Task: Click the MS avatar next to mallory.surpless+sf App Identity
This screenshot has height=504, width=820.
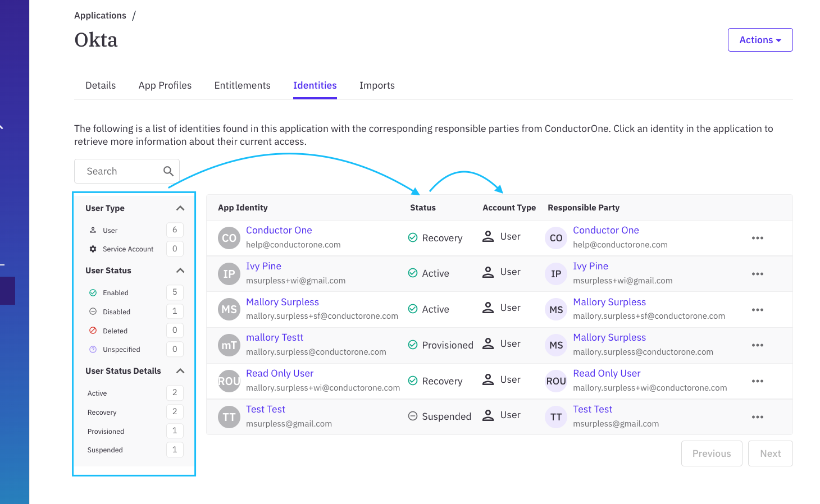Action: [229, 309]
